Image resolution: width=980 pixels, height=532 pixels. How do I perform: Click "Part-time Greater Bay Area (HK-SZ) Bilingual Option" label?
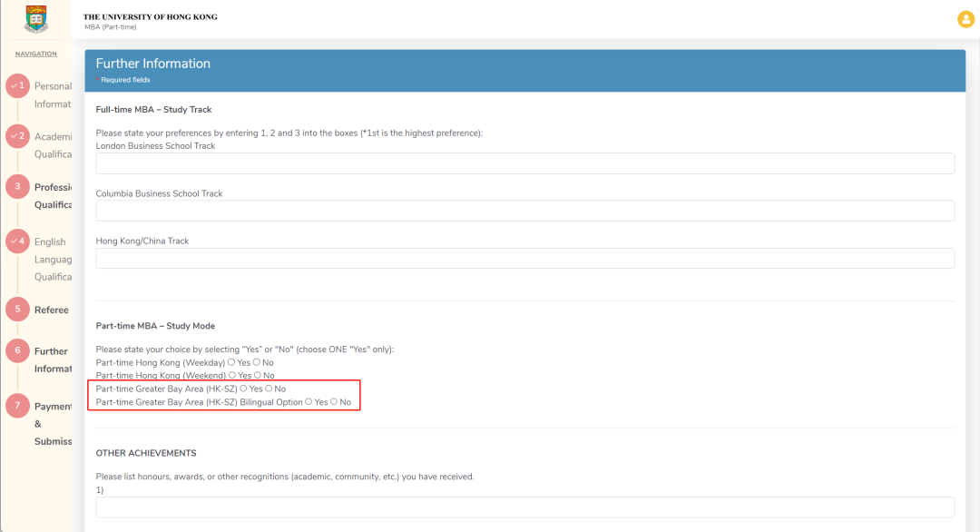[x=199, y=402]
